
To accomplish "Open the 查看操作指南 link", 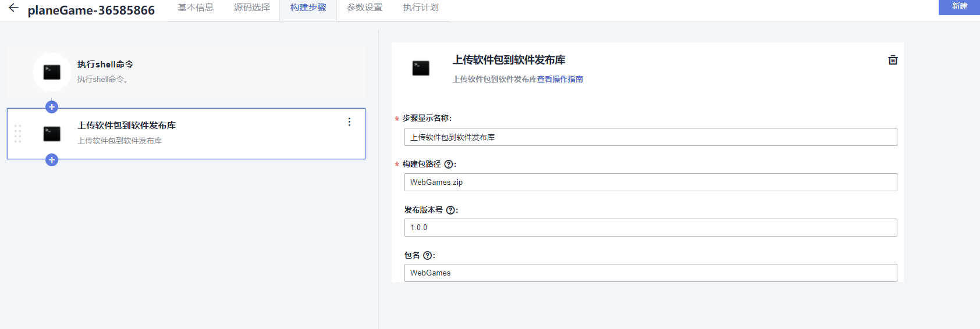I will coord(560,79).
